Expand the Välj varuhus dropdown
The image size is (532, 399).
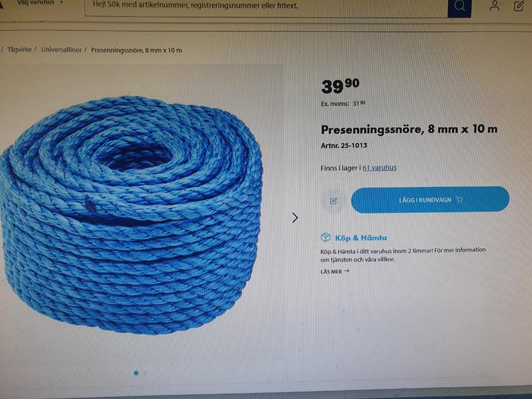click(x=39, y=3)
